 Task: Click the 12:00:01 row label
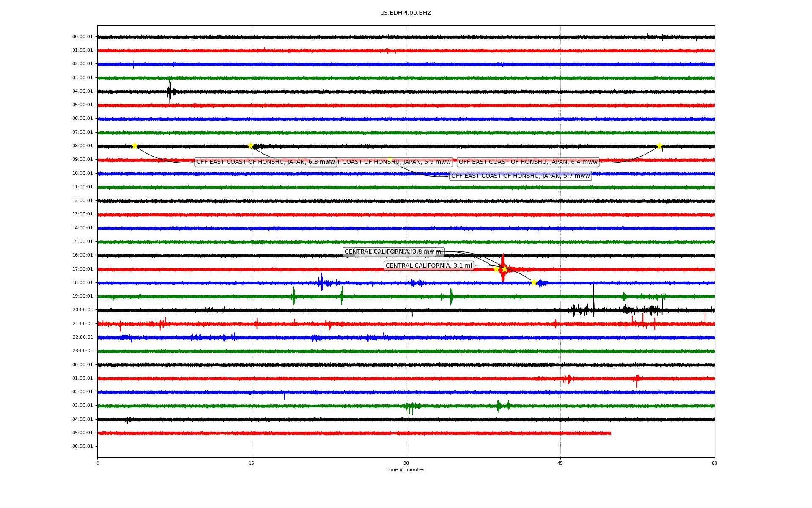click(82, 201)
